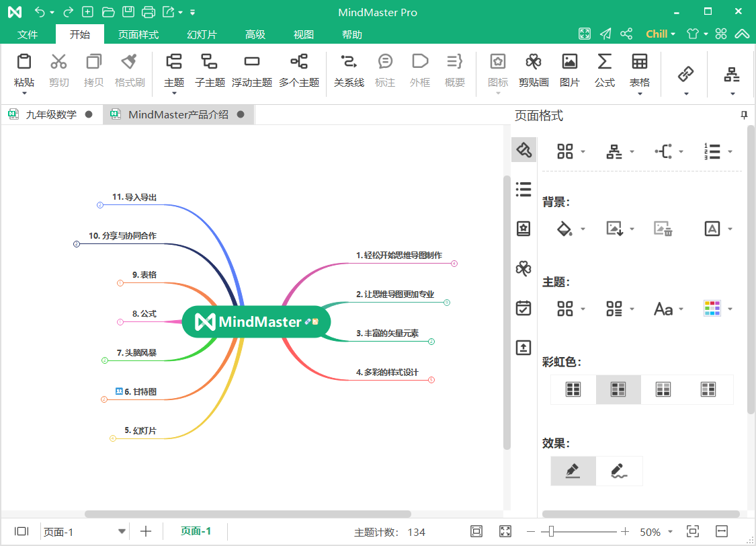Open the 视图 tab
This screenshot has height=546, width=756.
pyautogui.click(x=304, y=34)
